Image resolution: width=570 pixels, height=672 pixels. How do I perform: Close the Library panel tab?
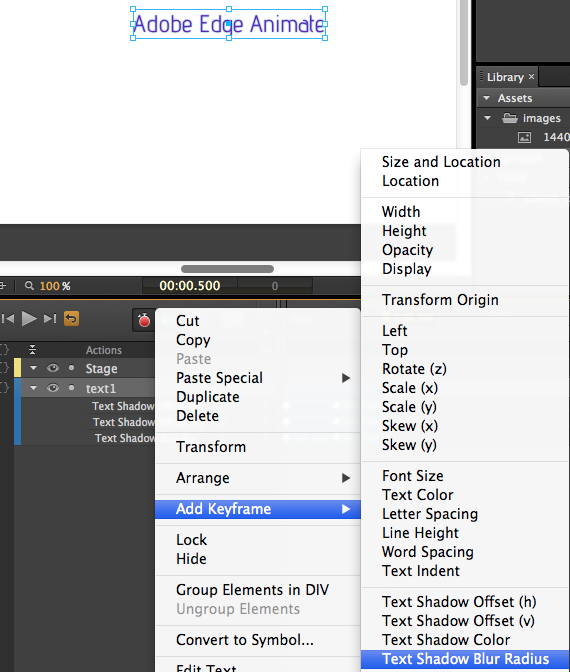click(x=531, y=76)
